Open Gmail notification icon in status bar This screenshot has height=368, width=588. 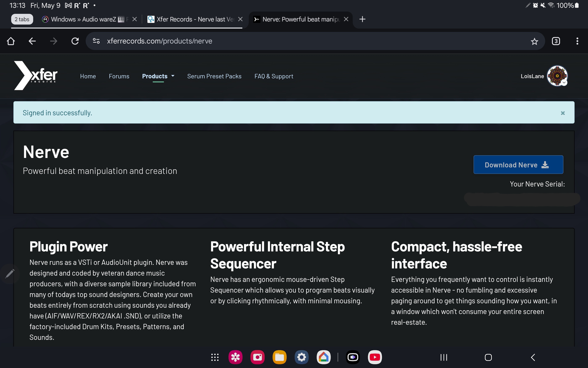68,5
